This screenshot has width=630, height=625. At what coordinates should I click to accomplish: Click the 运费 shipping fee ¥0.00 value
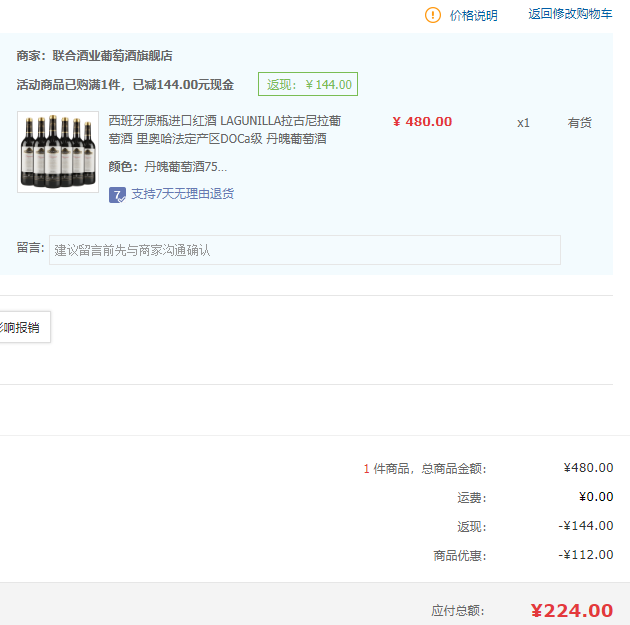(x=596, y=496)
